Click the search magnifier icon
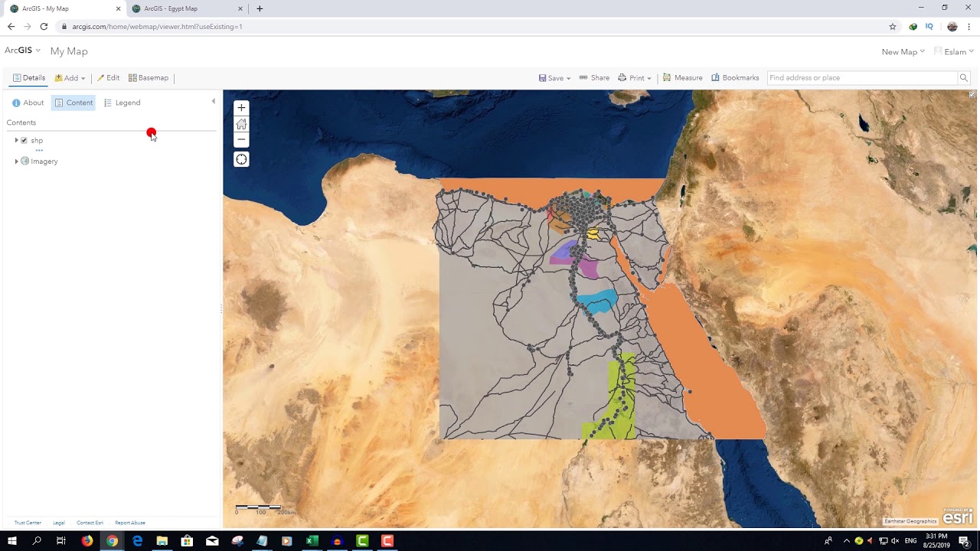The width and height of the screenshot is (980, 551). pyautogui.click(x=964, y=78)
